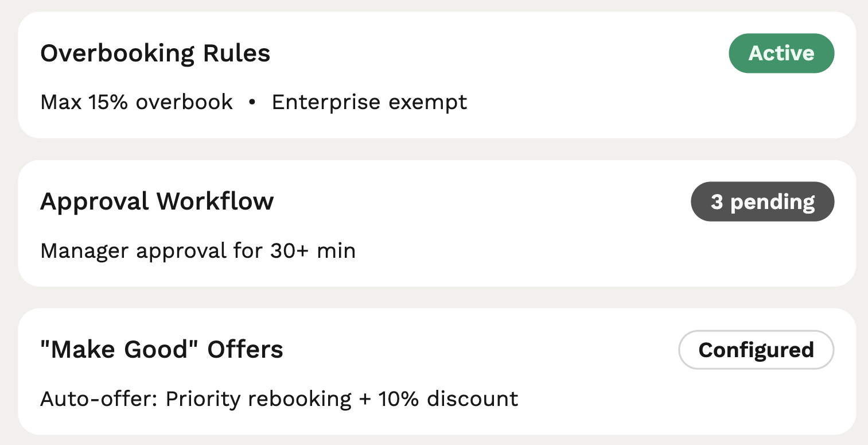The image size is (868, 445).
Task: Click the bullet separator in Overbooking Rules
Action: 252,102
